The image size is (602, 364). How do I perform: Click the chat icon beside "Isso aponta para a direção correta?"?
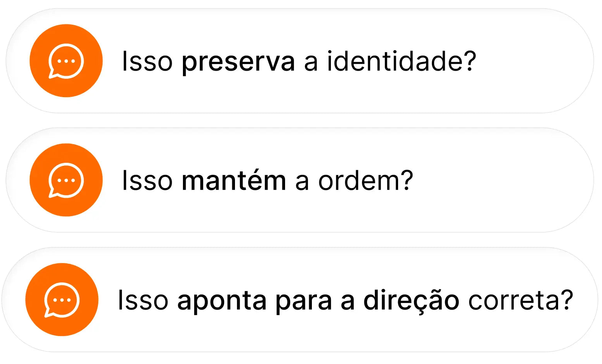[x=62, y=300]
